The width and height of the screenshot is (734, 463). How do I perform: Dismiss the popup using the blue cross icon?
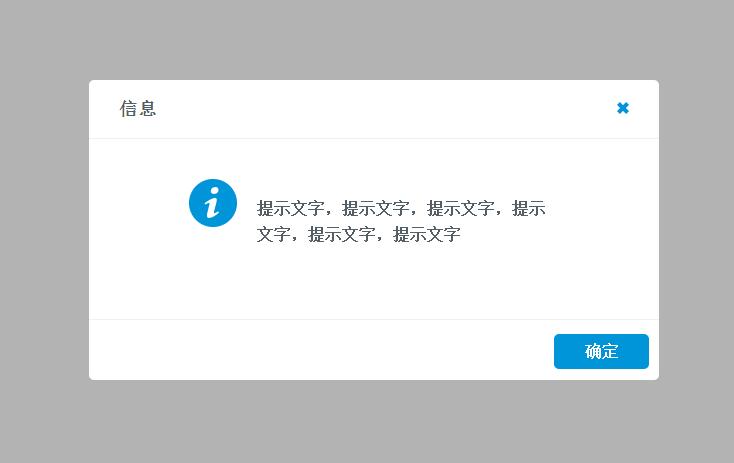coord(623,108)
